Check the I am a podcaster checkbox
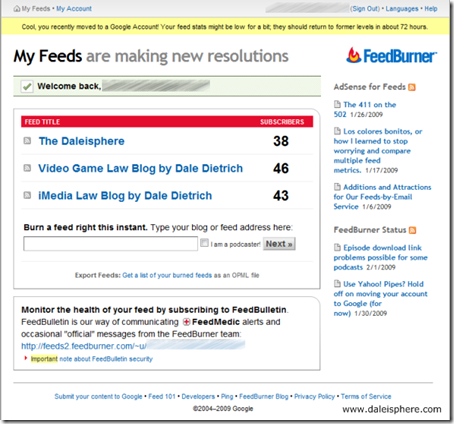The image size is (454, 424). (x=204, y=243)
